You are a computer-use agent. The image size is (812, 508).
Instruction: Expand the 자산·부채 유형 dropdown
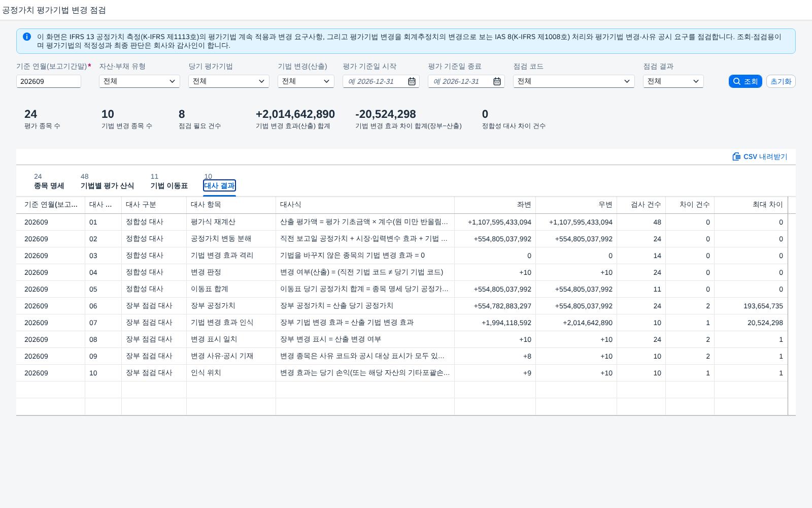(x=172, y=81)
